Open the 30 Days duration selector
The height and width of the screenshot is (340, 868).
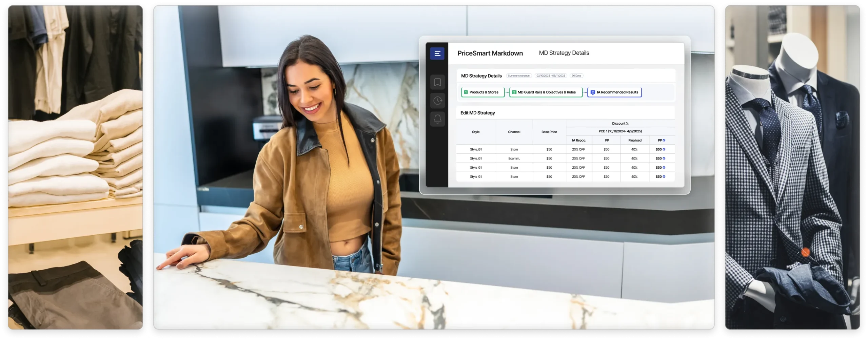click(x=576, y=76)
